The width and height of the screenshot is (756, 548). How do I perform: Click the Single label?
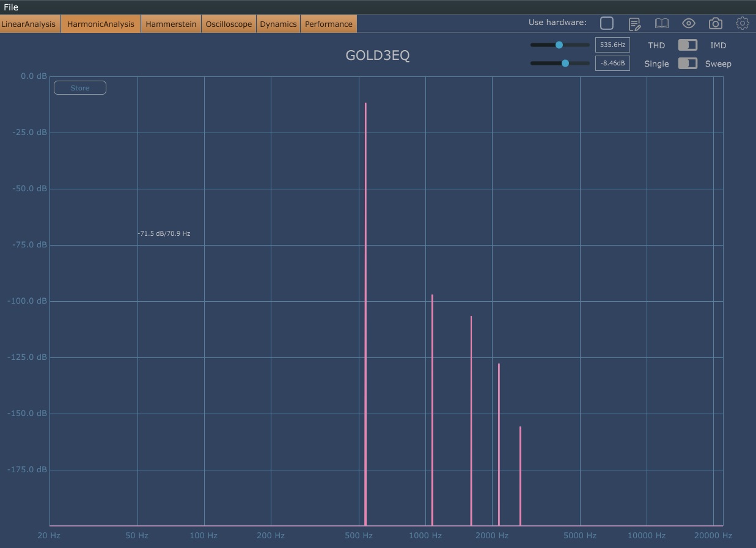click(656, 64)
